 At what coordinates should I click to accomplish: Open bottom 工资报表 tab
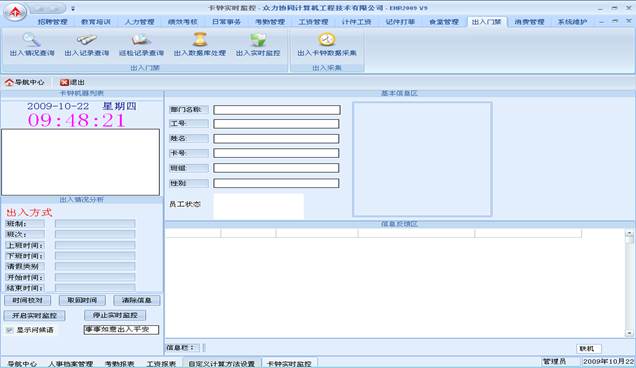(161, 364)
